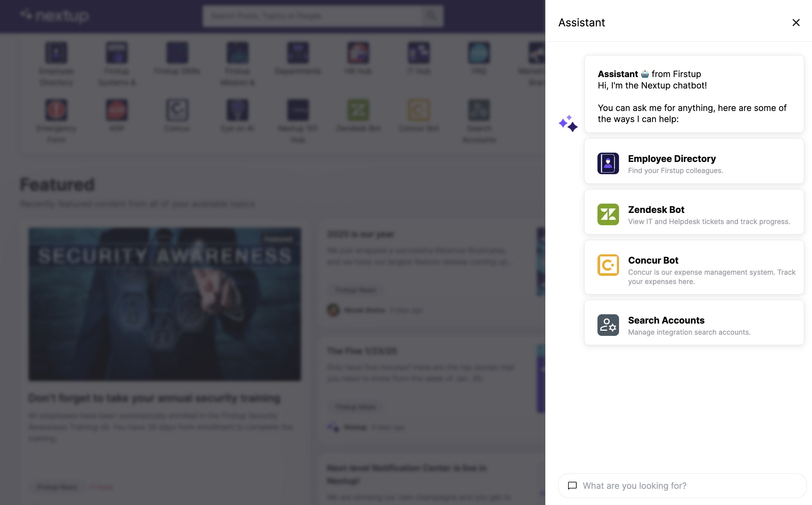812x505 pixels.
Task: Open blurred Eye on AI shortcut icon
Action: tap(237, 110)
